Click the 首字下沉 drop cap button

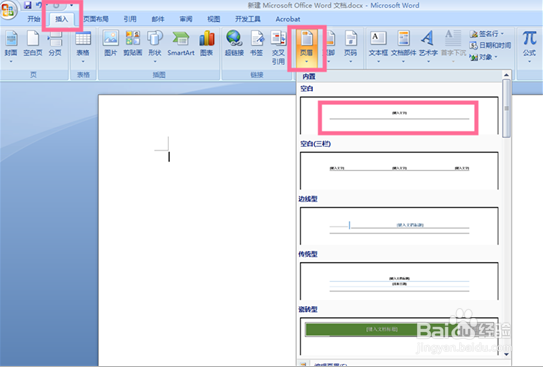pyautogui.click(x=453, y=47)
